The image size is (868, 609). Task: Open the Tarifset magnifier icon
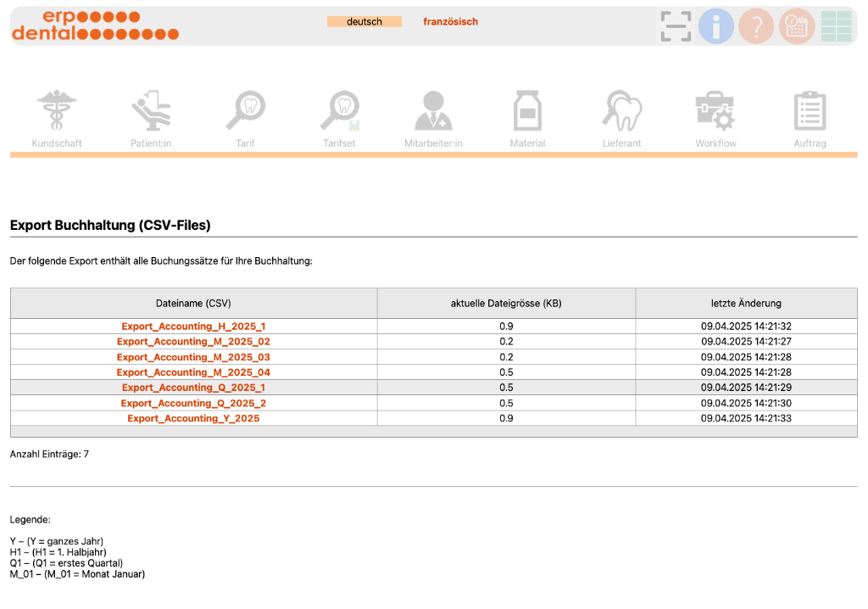coord(340,110)
